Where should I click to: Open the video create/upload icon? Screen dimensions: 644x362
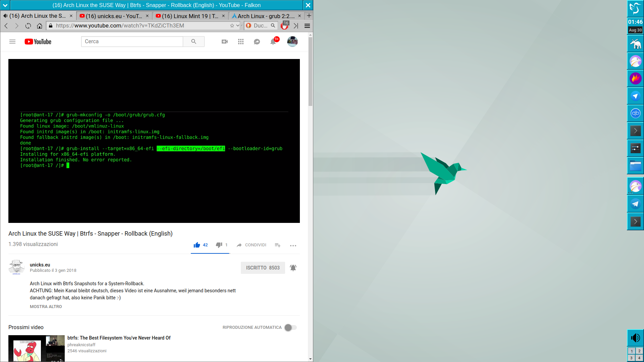[225, 42]
